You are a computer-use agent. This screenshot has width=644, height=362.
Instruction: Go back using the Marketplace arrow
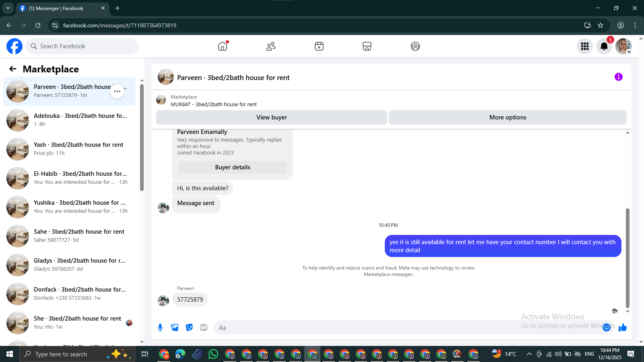coord(13,69)
